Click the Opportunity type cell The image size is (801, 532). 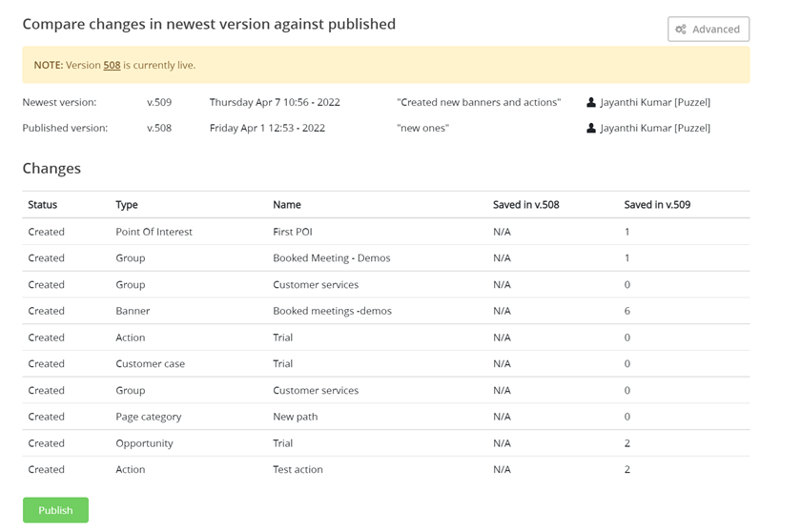coord(144,443)
